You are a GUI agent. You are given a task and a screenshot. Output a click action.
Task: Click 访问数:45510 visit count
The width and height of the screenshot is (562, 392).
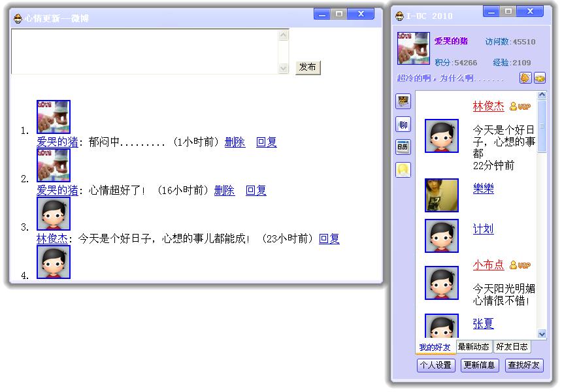pyautogui.click(x=510, y=42)
